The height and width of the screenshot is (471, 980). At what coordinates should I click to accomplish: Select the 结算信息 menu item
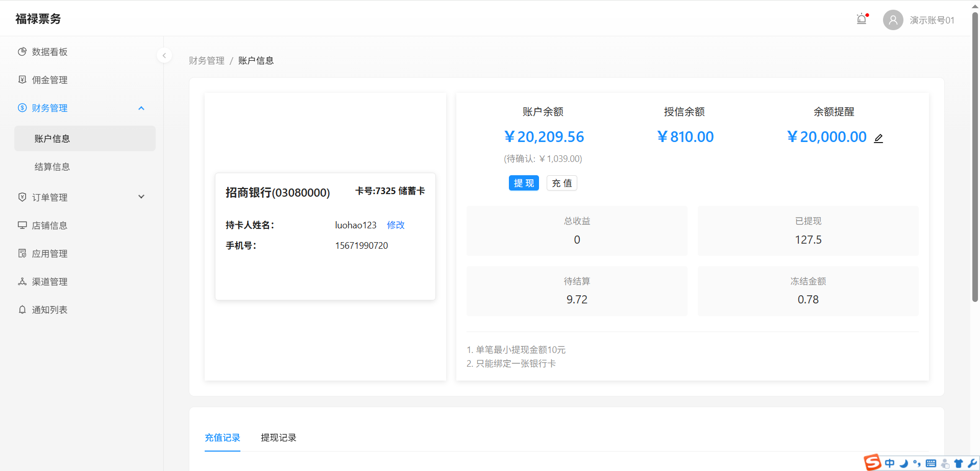pos(52,167)
